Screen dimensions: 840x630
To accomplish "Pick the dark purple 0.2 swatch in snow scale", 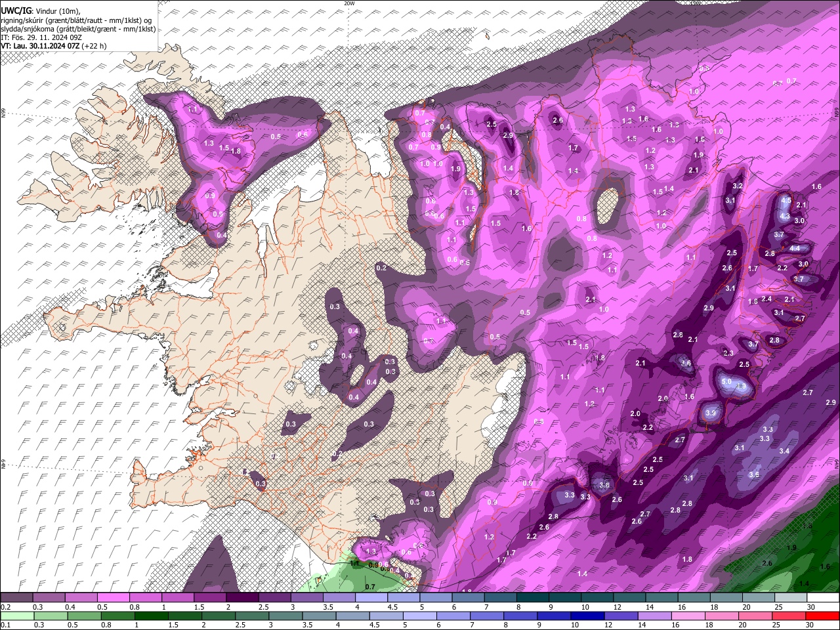I will pyautogui.click(x=16, y=598).
